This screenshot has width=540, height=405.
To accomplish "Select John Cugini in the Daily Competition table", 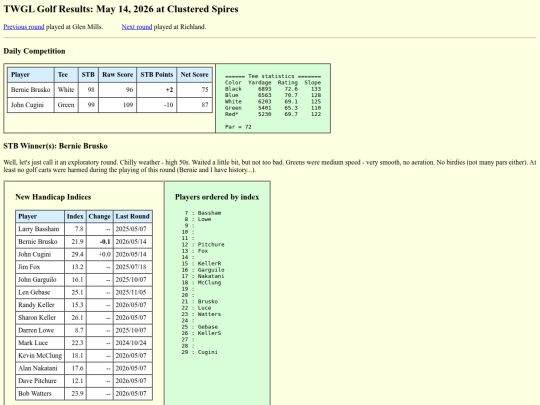I will 31,105.
